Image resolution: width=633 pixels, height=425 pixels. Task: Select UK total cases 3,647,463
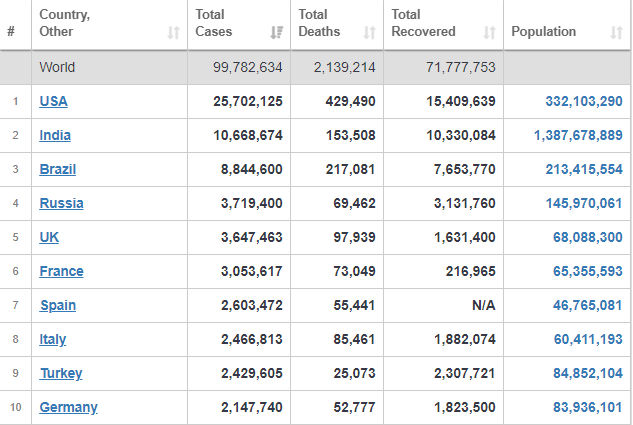252,237
